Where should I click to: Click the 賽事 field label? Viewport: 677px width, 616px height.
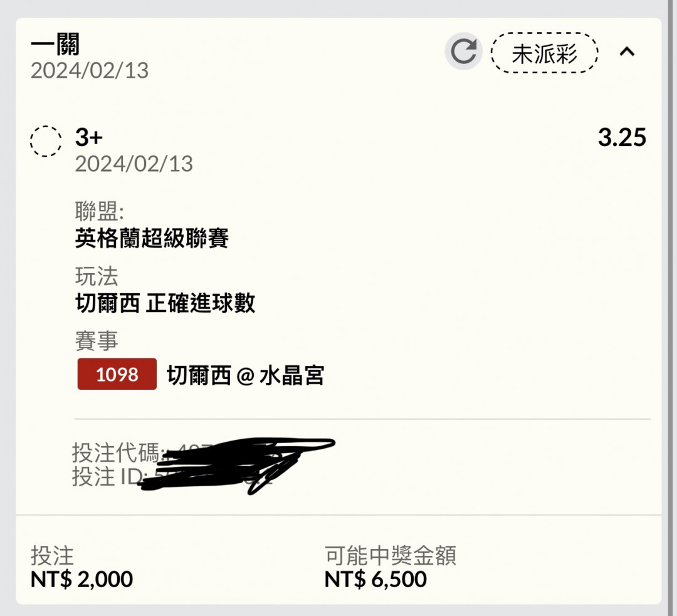tap(97, 342)
